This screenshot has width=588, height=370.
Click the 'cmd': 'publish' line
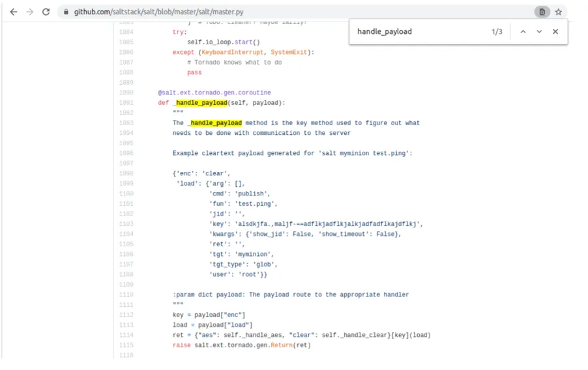pyautogui.click(x=239, y=194)
